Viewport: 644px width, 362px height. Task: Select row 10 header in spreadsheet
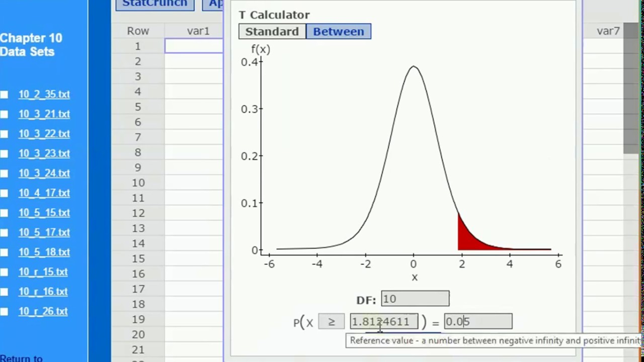tap(138, 183)
